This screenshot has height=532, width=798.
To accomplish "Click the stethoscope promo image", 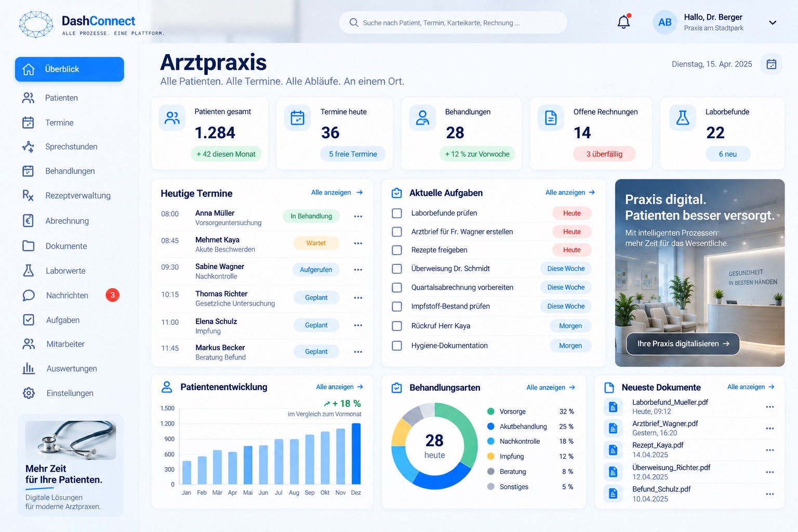I will [71, 440].
